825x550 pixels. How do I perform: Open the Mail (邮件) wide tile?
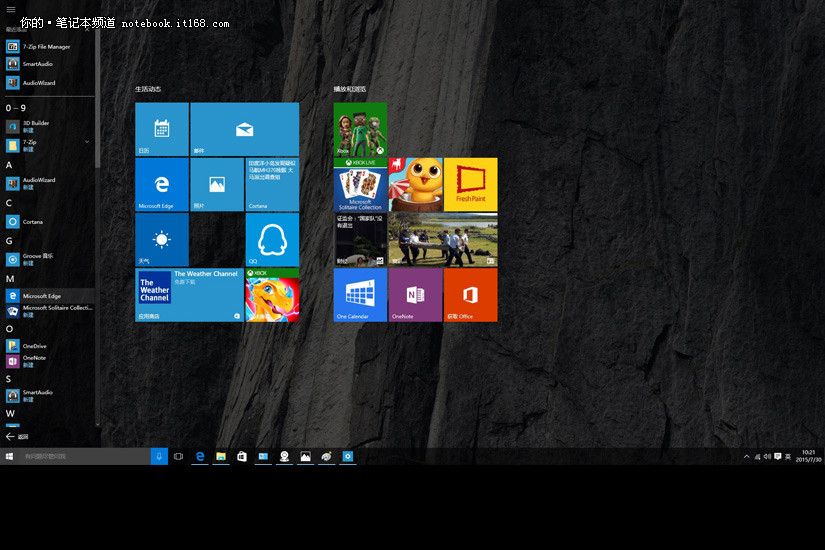coord(245,129)
